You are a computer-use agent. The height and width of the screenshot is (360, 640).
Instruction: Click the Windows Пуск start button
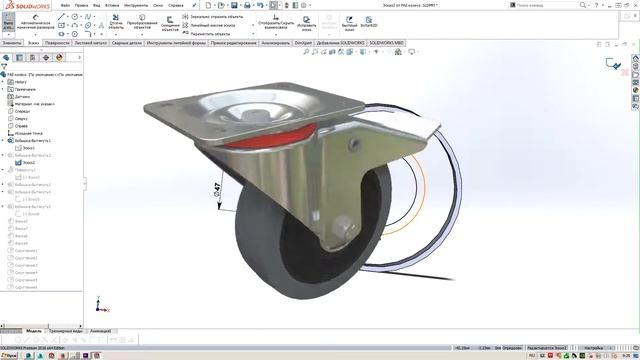tap(9, 356)
